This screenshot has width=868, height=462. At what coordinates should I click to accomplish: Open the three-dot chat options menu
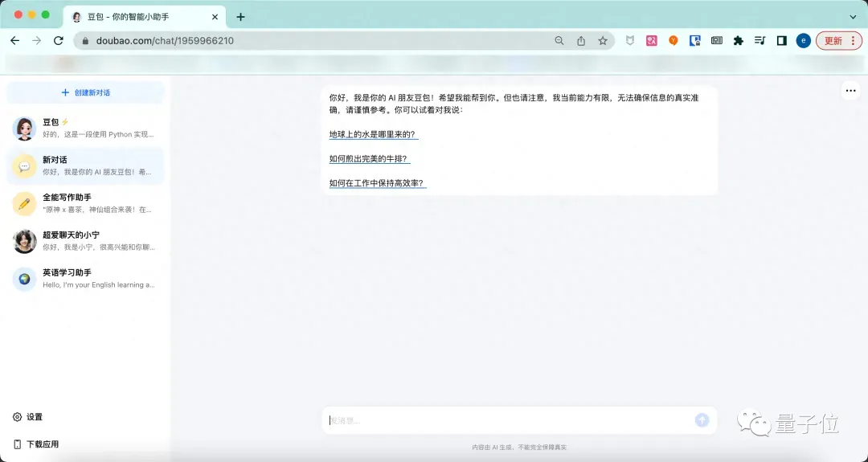click(x=850, y=91)
